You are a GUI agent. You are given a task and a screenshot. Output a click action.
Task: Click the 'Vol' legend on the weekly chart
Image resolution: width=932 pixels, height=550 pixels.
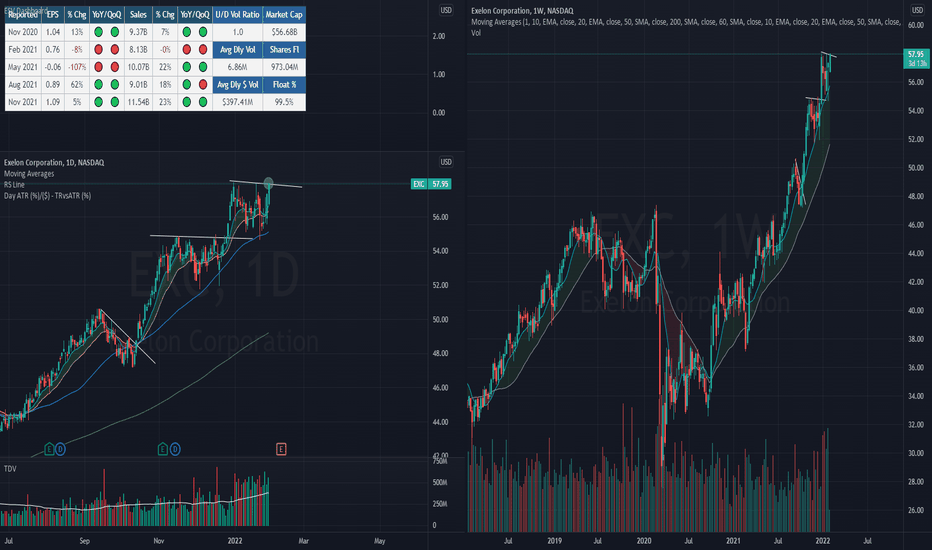476,33
